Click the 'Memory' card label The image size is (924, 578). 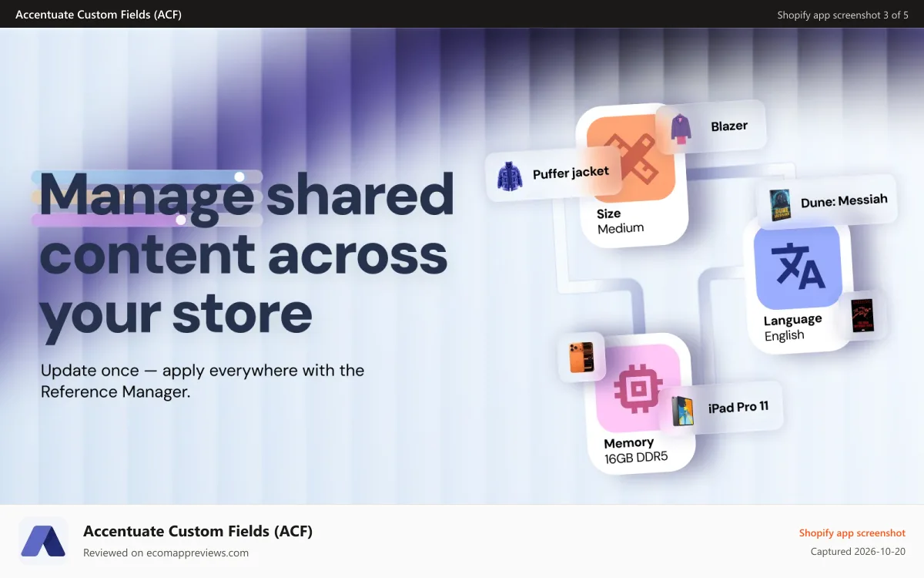tap(628, 443)
